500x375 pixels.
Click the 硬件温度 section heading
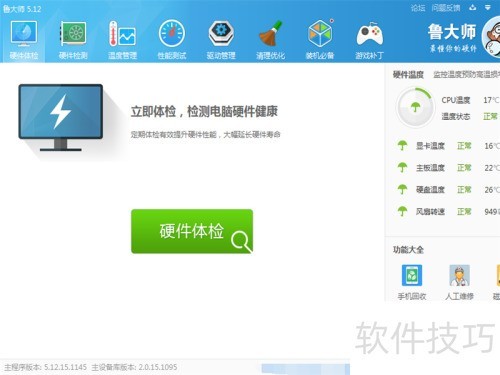tap(408, 74)
